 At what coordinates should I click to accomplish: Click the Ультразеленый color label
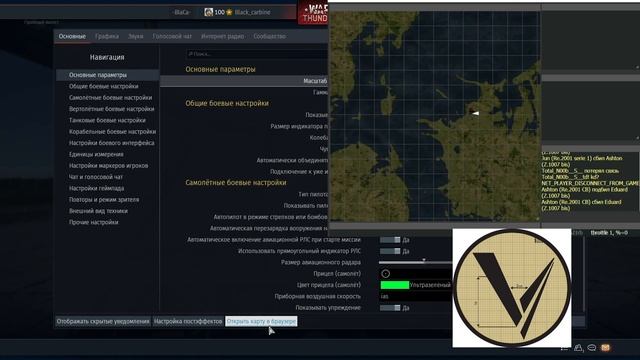pyautogui.click(x=430, y=285)
